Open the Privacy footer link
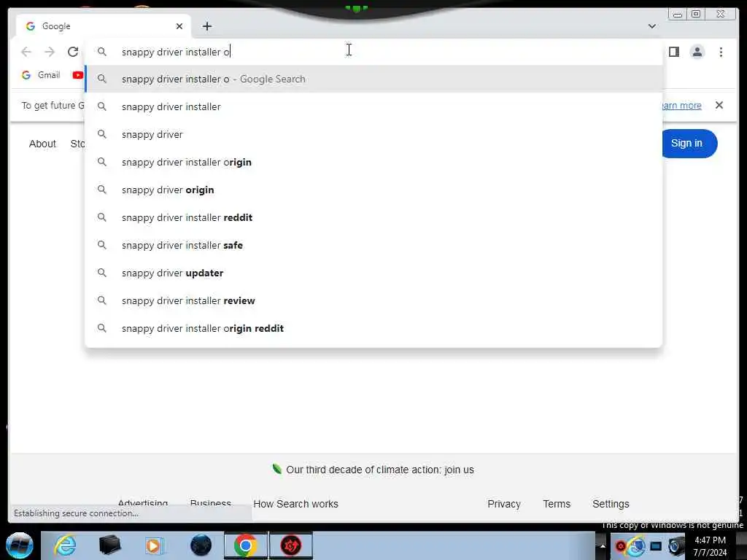747x560 pixels. click(x=503, y=504)
